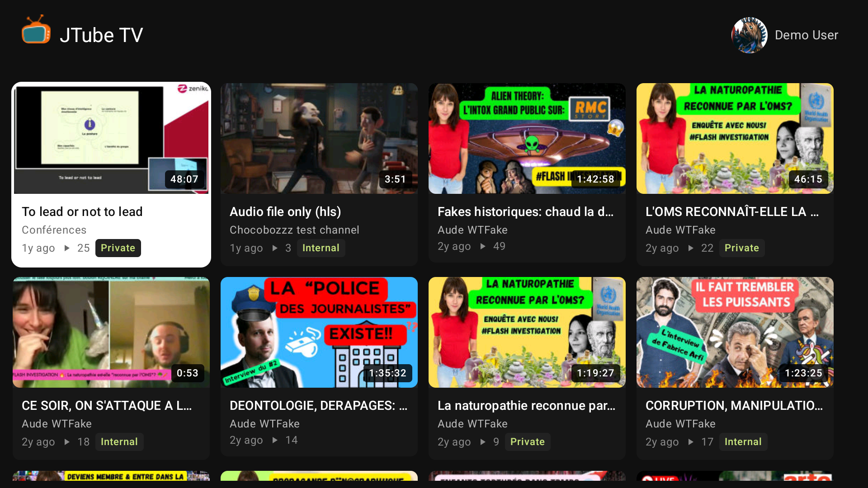Screen dimensions: 868x488
Task: Open 'Il fait trembler les puissants' thumbnail
Action: pos(735,333)
